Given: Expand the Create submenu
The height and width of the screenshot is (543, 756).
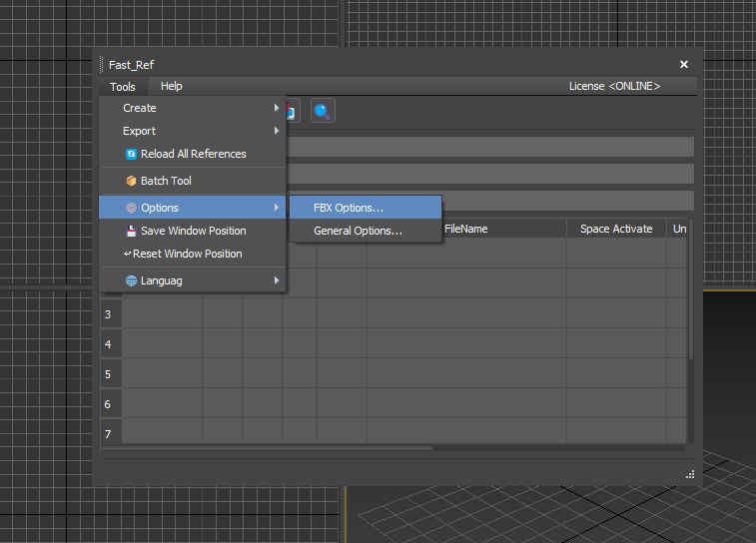Looking at the screenshot, I should (x=139, y=108).
